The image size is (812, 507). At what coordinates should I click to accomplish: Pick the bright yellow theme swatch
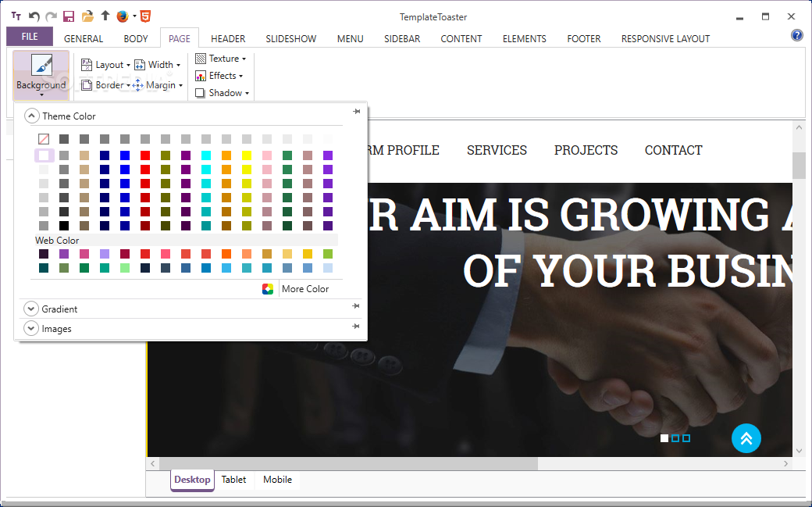pyautogui.click(x=247, y=155)
